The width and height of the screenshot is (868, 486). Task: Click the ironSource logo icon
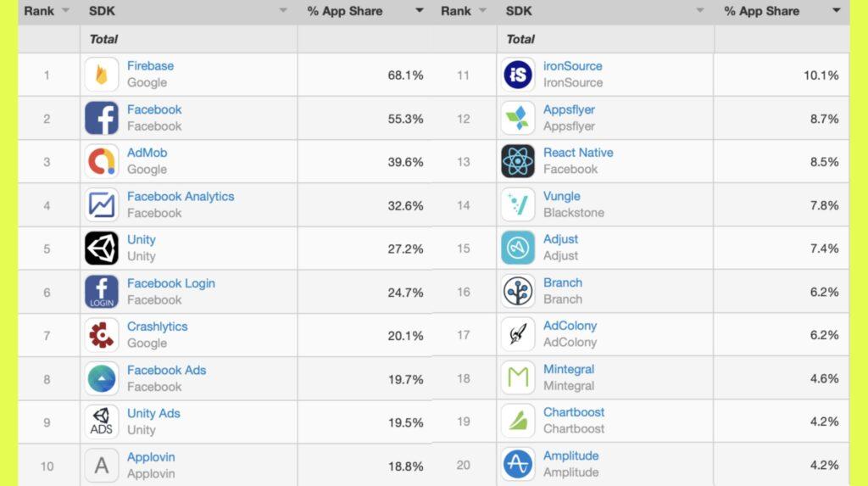tap(518, 75)
